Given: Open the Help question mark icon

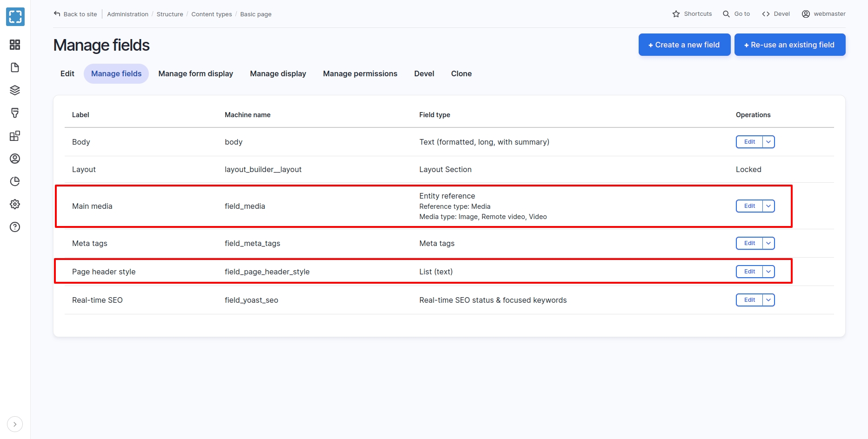Looking at the screenshot, I should coord(15,227).
